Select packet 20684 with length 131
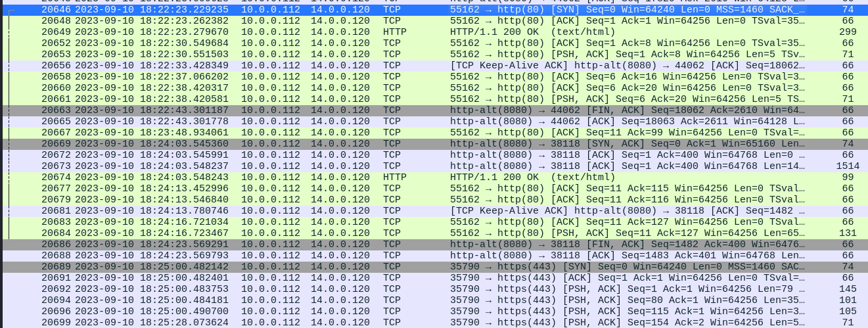Image resolution: width=868 pixels, height=328 pixels. click(434, 233)
